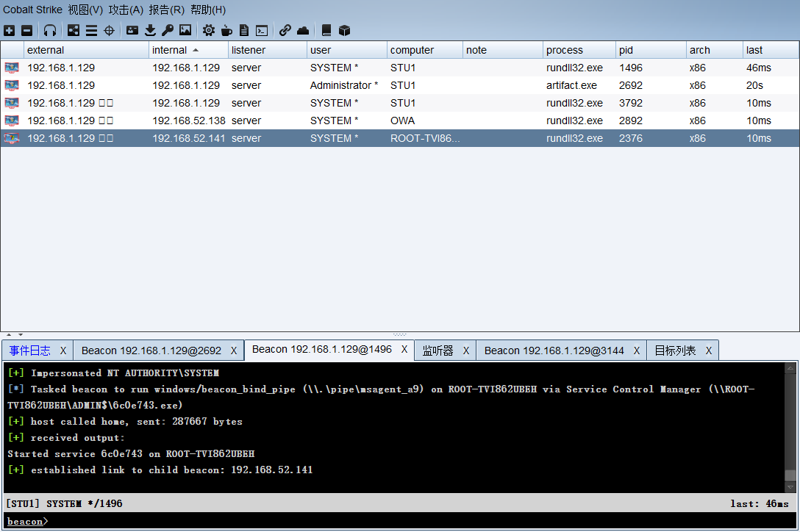Sort by the note column header

[x=502, y=50]
